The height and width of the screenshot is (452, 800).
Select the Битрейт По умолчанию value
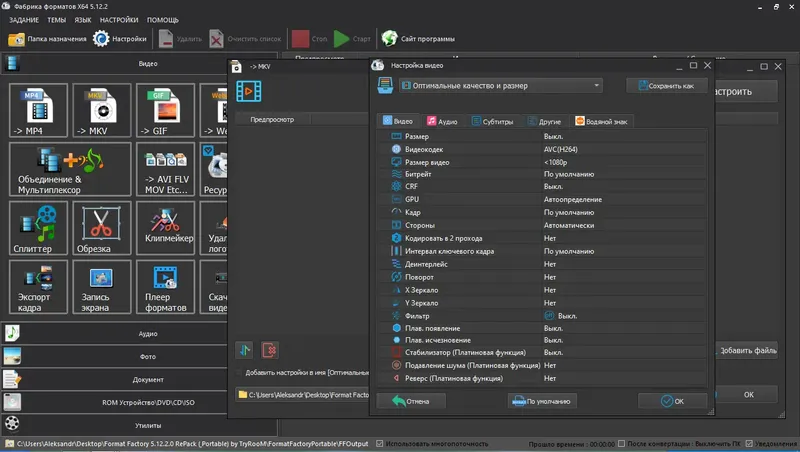[x=568, y=174]
